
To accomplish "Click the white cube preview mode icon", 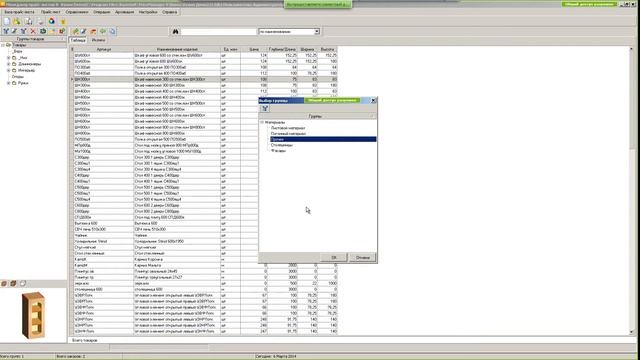I will click(23, 283).
